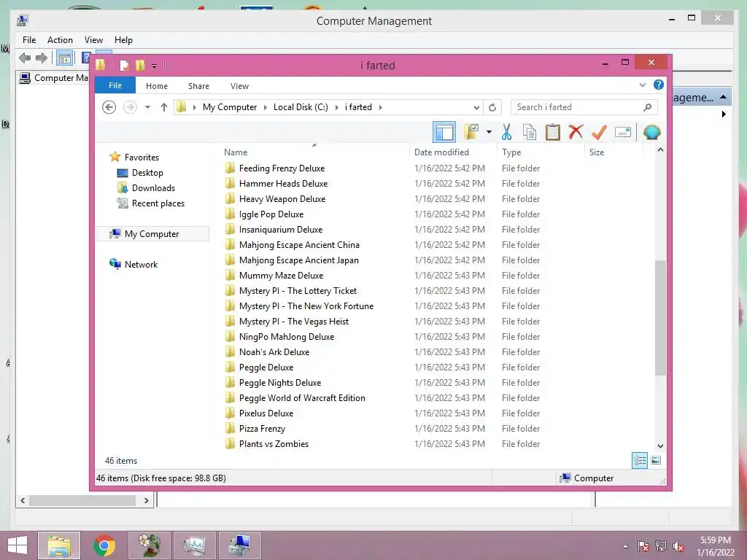Open folder options icon in Explorer toolbar
This screenshot has height=560, width=747.
(471, 132)
